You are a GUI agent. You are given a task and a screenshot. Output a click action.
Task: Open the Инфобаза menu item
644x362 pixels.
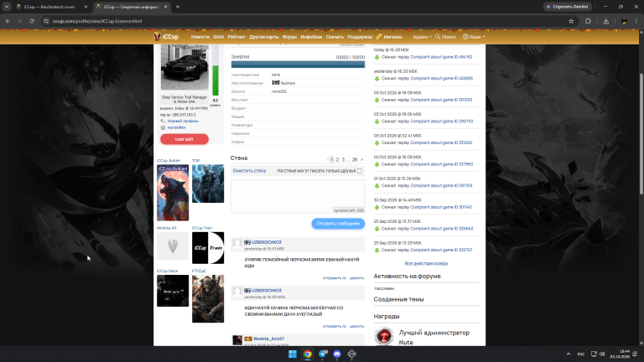pos(311,37)
